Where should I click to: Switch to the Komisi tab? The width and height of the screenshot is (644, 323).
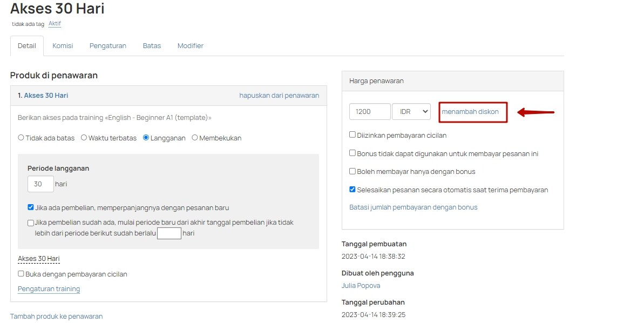[63, 46]
